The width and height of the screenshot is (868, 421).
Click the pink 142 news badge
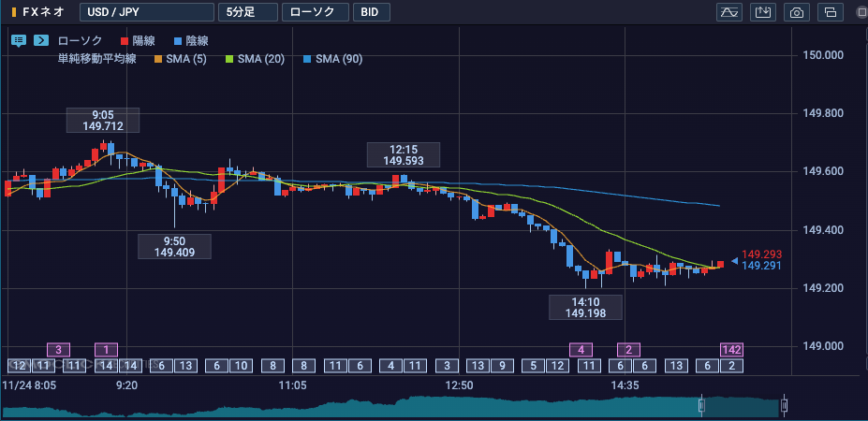pos(731,350)
